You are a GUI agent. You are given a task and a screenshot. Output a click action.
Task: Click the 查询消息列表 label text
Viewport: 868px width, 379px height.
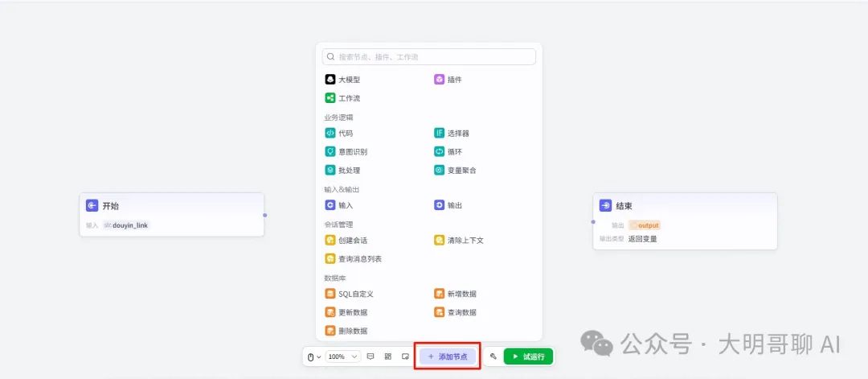coord(360,259)
